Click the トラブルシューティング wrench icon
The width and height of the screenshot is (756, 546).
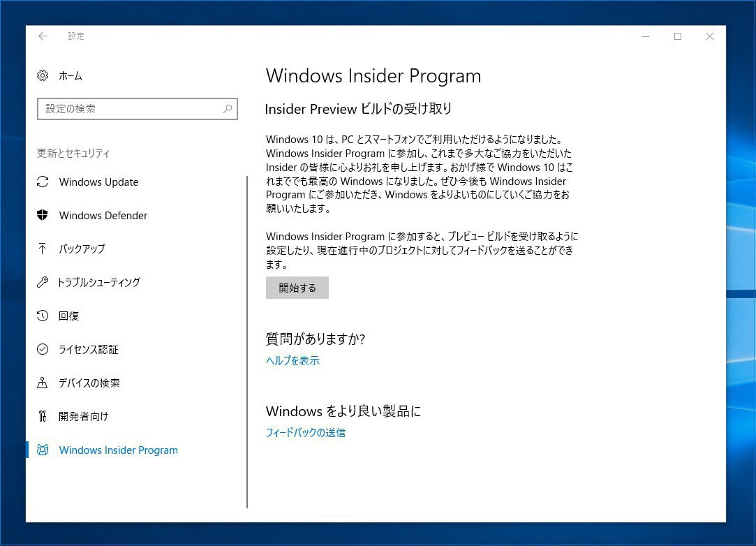point(43,282)
